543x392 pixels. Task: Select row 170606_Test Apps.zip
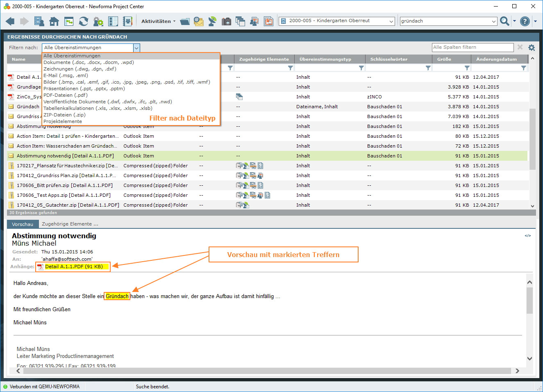point(267,195)
